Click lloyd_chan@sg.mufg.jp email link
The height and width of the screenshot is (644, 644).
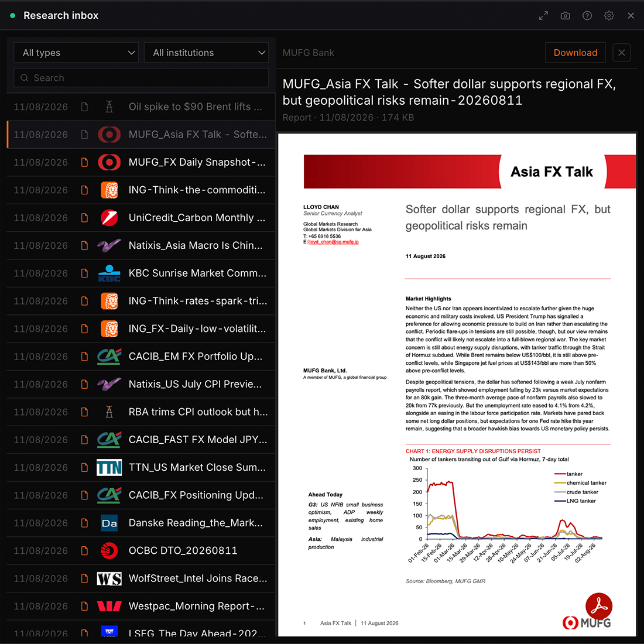click(334, 242)
